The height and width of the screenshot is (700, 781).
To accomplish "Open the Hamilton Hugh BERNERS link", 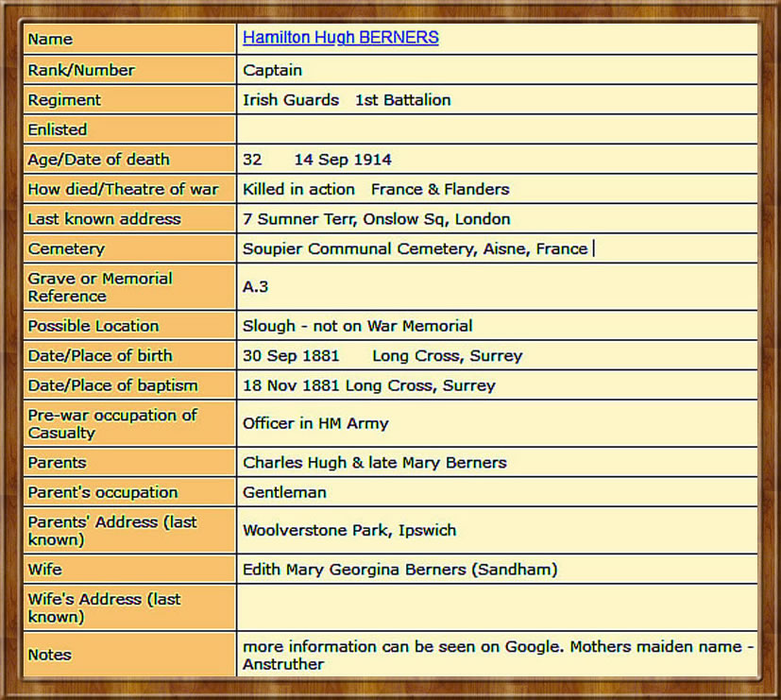I will click(x=340, y=38).
